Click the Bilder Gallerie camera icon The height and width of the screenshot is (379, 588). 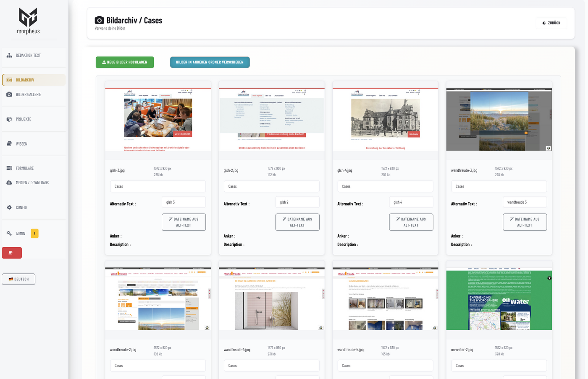9,94
